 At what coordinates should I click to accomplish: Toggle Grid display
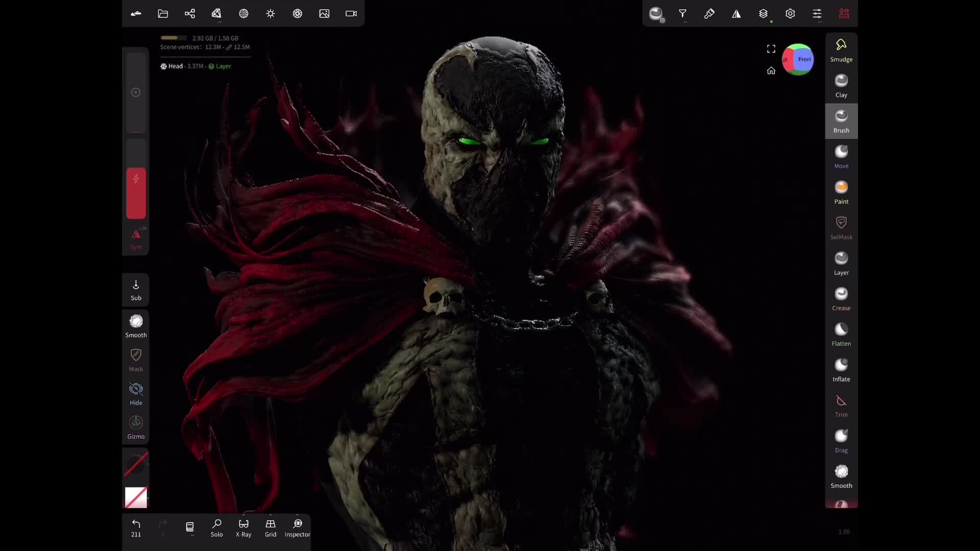pyautogui.click(x=271, y=528)
